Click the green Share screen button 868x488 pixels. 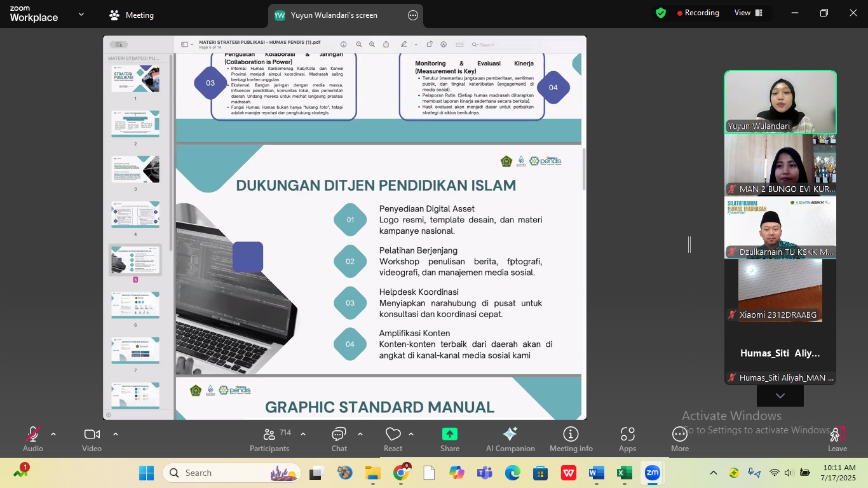449,439
